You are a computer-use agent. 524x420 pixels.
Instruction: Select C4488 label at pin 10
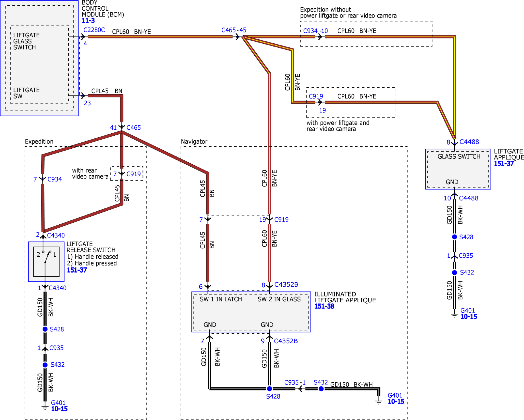(x=469, y=198)
